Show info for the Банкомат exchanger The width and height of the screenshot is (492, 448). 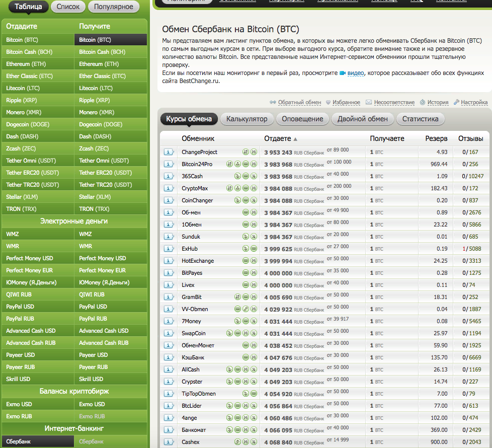pyautogui.click(x=169, y=430)
